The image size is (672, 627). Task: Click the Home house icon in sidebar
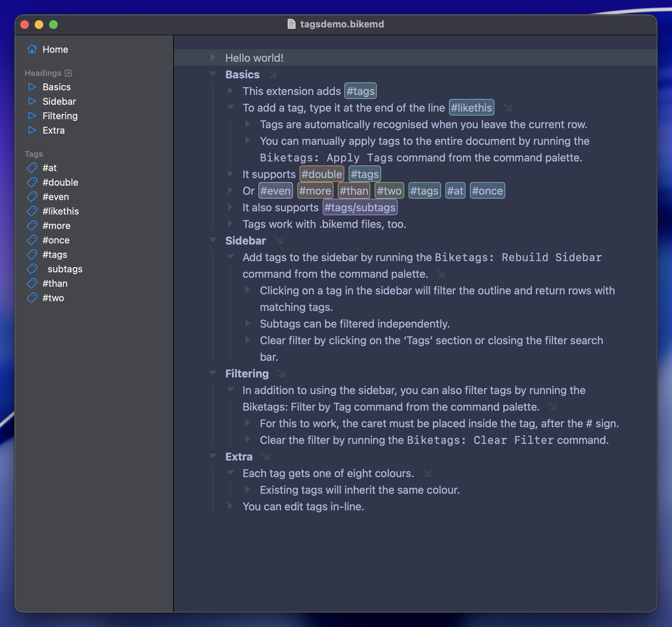click(32, 49)
